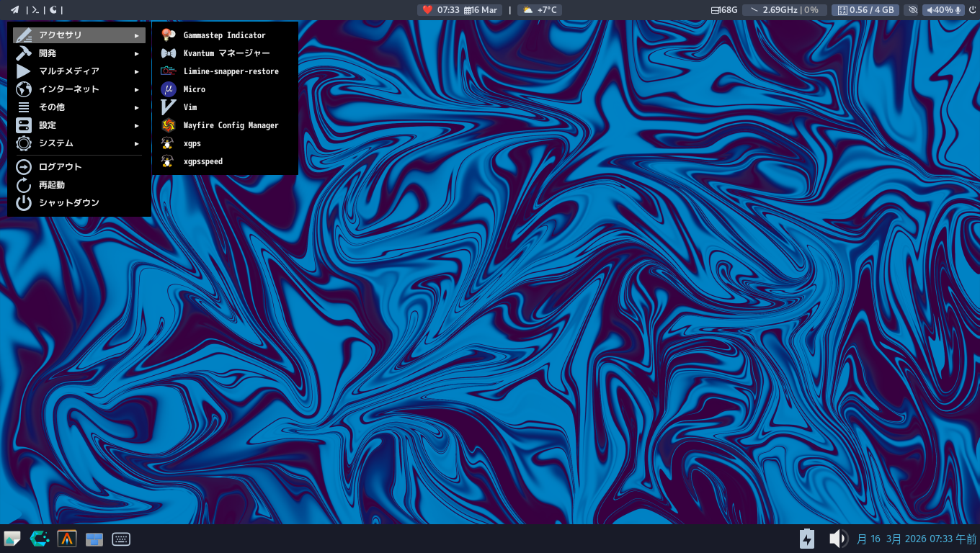980x553 pixels.
Task: Expand the アクセサリ category
Action: point(79,35)
